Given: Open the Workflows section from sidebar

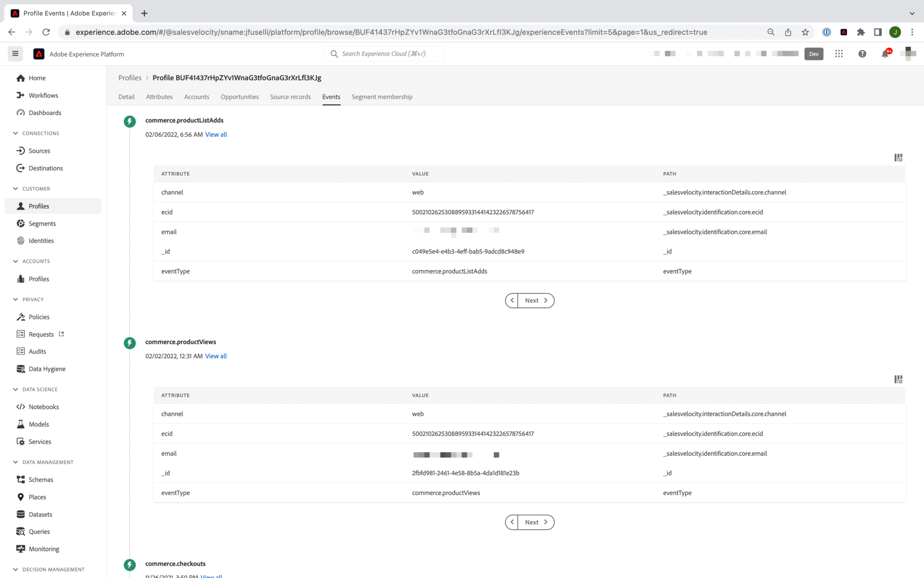Looking at the screenshot, I should [x=43, y=95].
